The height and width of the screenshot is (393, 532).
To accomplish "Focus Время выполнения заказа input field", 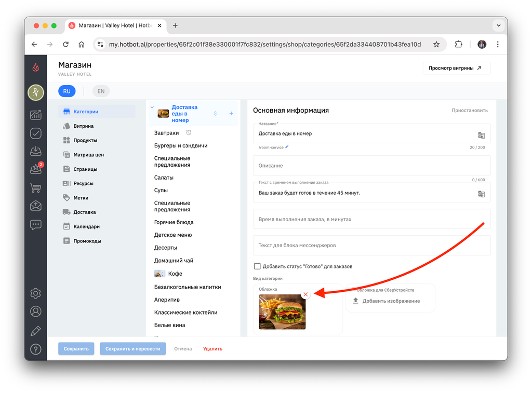I will [x=371, y=219].
